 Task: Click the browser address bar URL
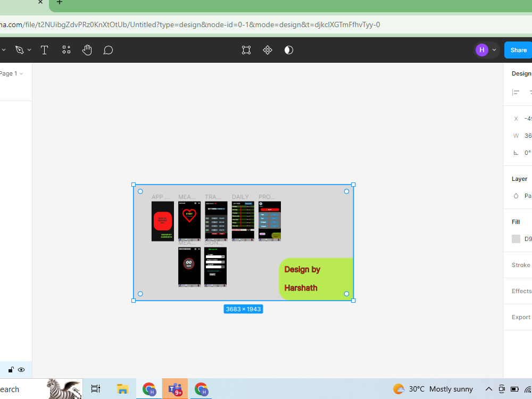click(x=190, y=24)
